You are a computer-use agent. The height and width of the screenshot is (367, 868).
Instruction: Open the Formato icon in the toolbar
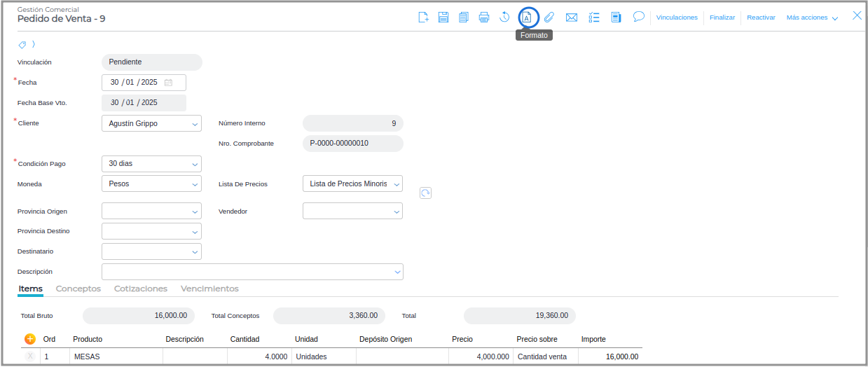(x=527, y=18)
